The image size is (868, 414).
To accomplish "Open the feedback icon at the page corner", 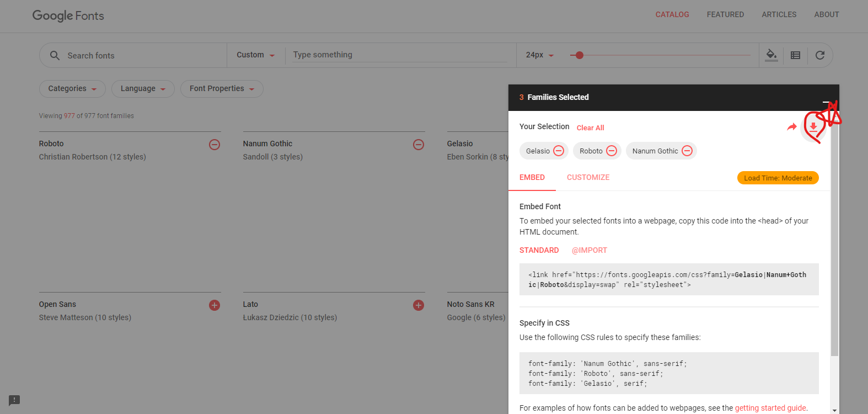I will (x=14, y=400).
